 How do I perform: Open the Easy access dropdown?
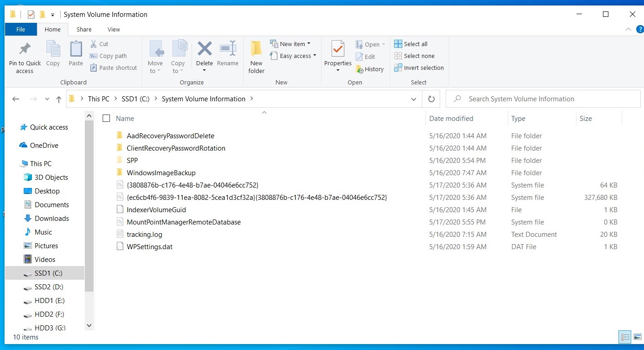pyautogui.click(x=293, y=56)
